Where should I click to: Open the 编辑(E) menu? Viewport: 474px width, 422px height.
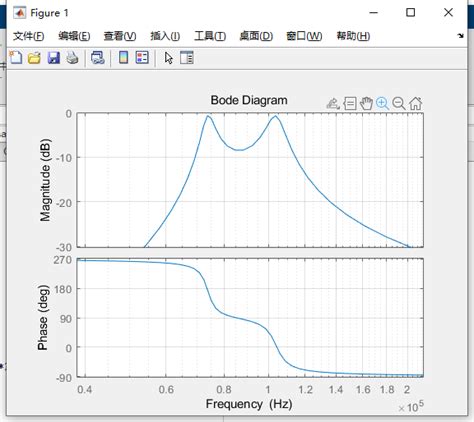pyautogui.click(x=74, y=36)
